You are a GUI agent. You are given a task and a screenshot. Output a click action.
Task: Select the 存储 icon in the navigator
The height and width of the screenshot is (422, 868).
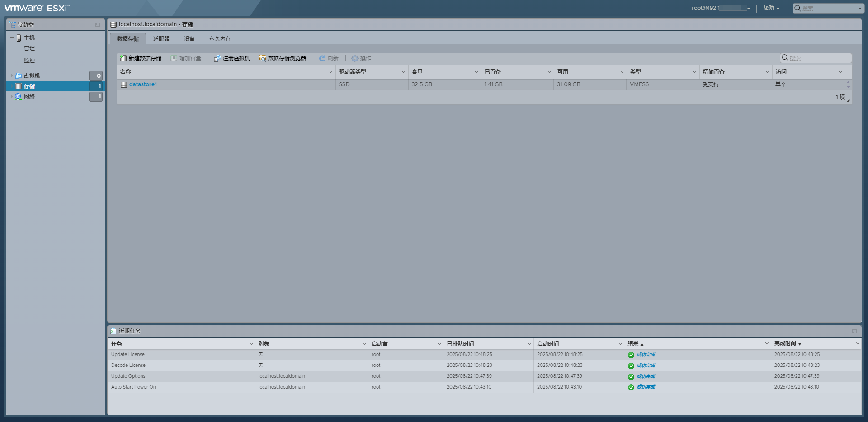pos(19,86)
